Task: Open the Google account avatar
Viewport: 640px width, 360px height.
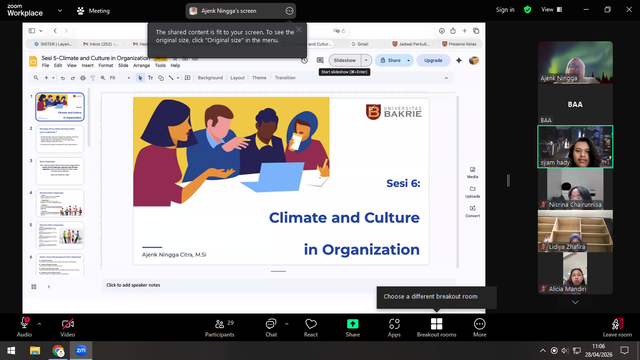Action: coord(473,60)
